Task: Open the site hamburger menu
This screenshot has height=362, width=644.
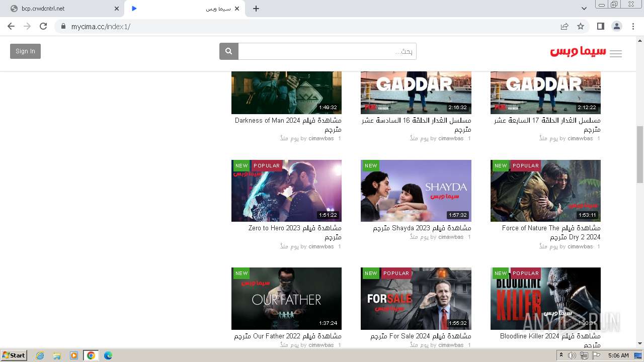Action: [616, 54]
